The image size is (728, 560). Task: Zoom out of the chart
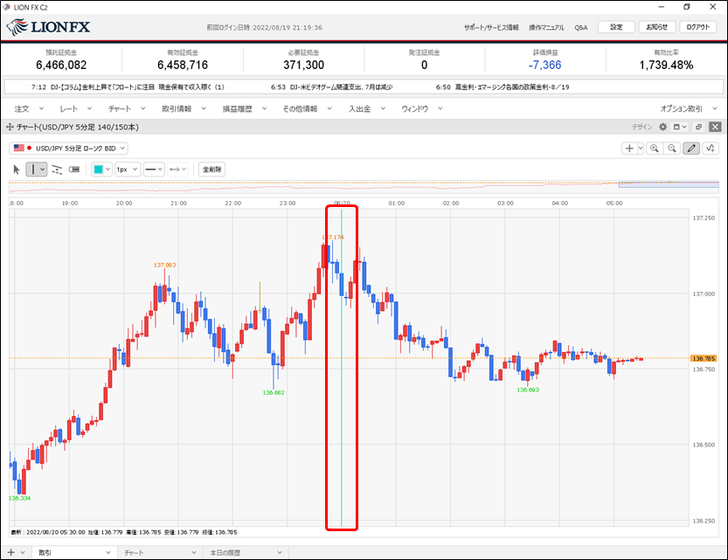672,149
